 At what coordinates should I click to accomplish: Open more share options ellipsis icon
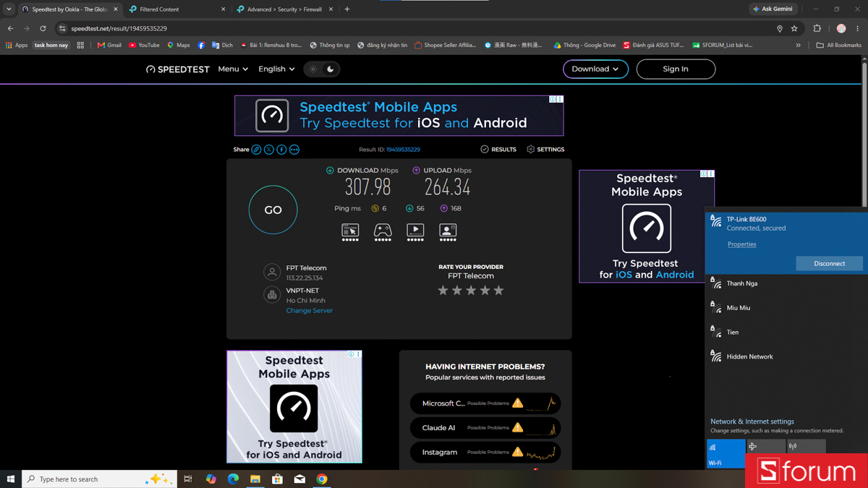click(x=294, y=150)
